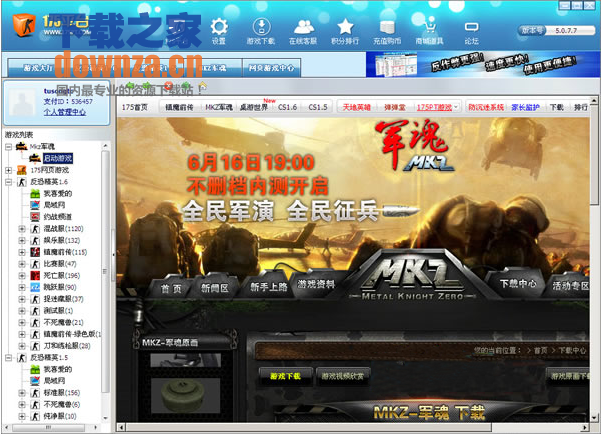Click the 新闻区 page tab

pos(215,288)
